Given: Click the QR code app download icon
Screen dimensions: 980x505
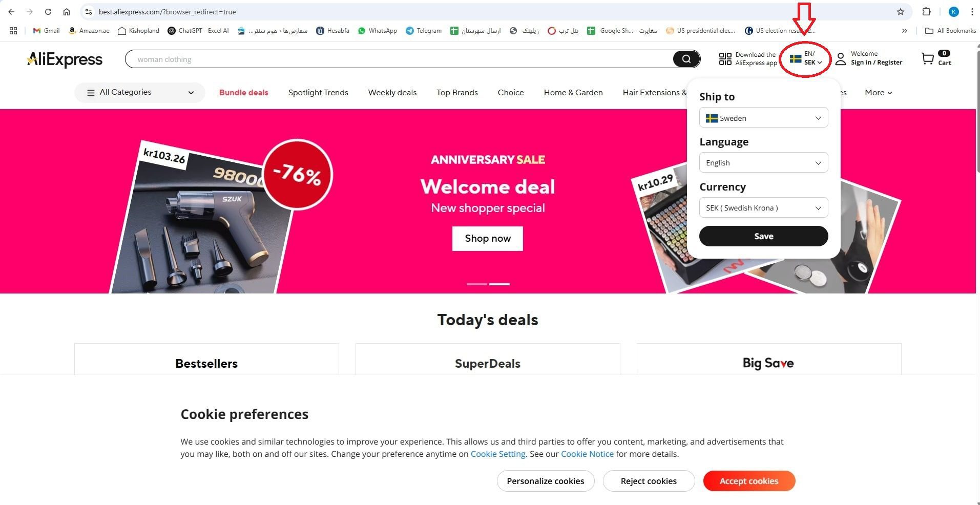Looking at the screenshot, I should coord(725,59).
